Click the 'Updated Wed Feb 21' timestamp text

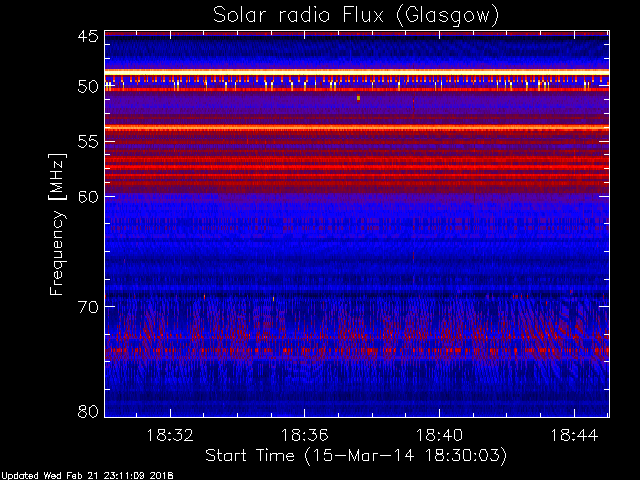tap(87, 476)
